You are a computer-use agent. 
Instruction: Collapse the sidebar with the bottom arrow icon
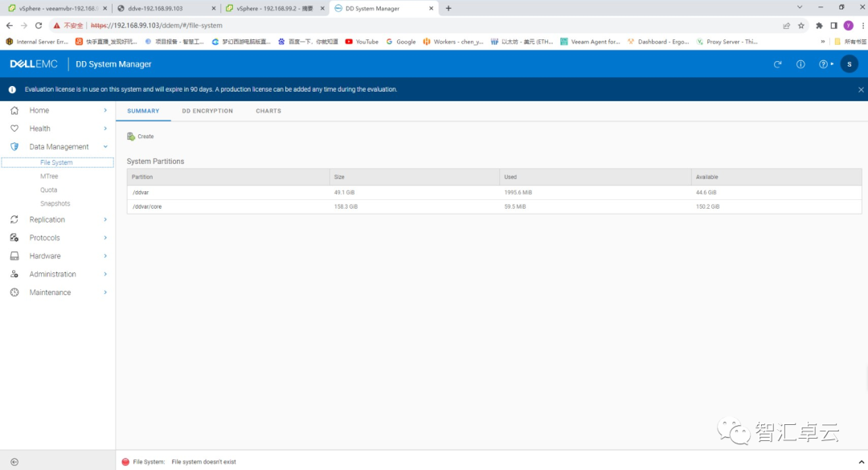[14, 462]
